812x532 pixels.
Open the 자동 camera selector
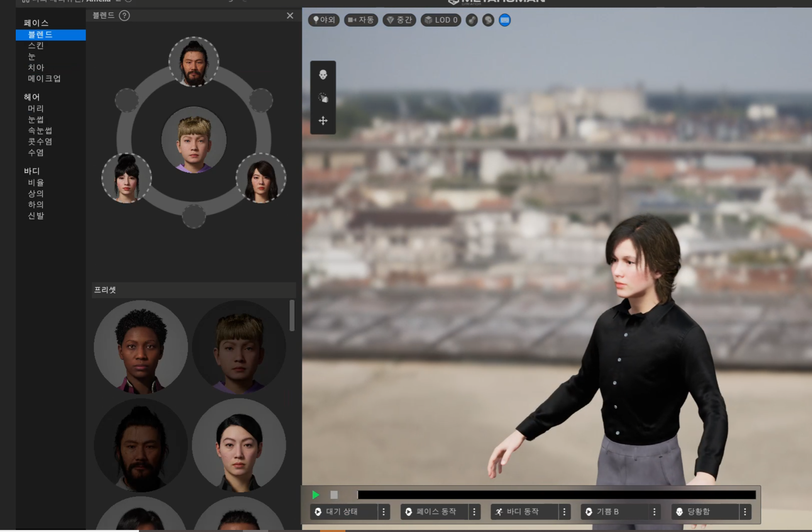click(x=361, y=20)
